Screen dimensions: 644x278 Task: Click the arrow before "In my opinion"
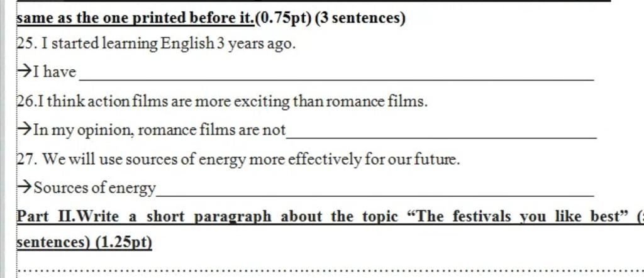[25, 130]
